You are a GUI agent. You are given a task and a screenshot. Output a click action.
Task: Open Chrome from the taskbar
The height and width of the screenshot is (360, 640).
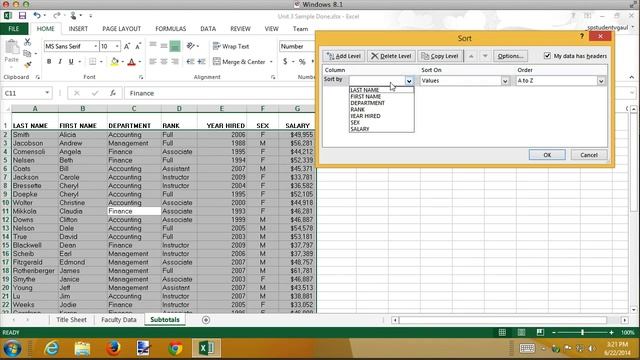coord(176,348)
